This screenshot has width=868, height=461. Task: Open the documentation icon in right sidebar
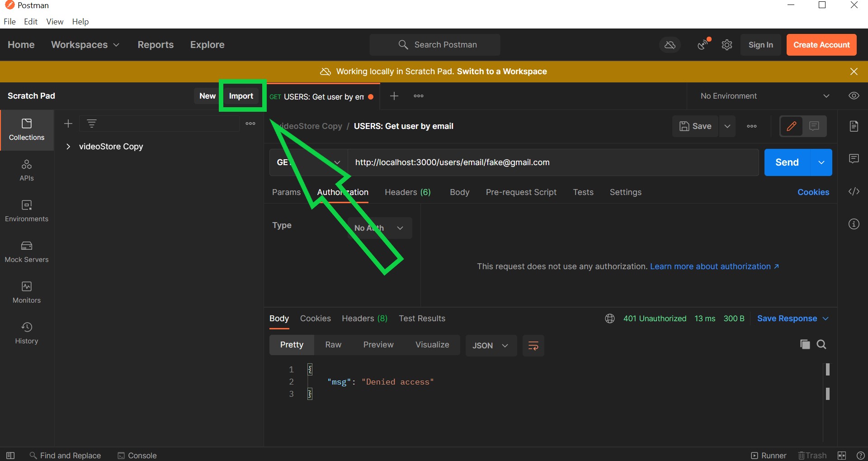tap(854, 126)
